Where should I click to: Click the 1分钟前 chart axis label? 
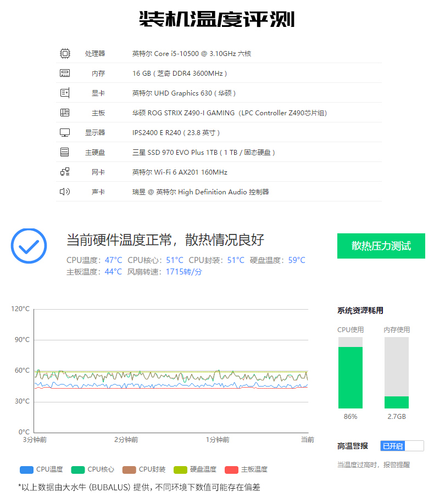(218, 439)
